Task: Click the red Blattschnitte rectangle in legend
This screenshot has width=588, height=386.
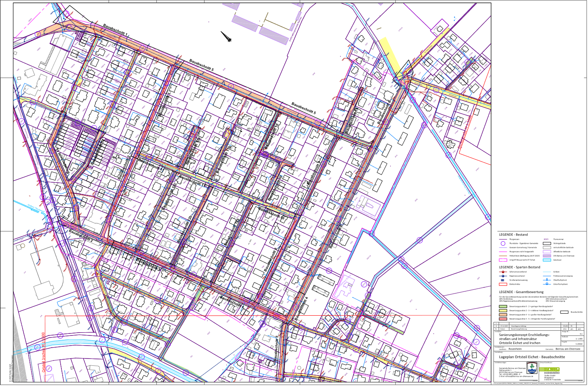Action: 503,284
